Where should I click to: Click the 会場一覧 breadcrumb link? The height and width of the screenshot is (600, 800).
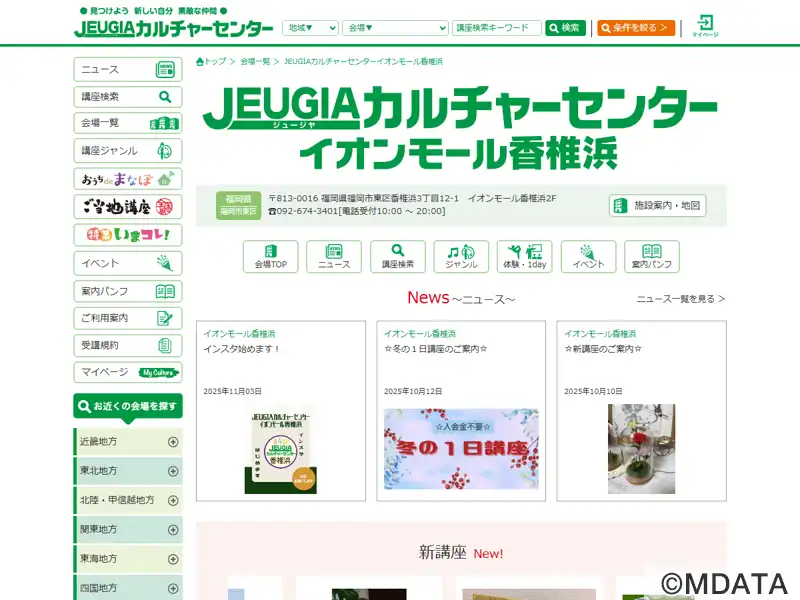255,62
